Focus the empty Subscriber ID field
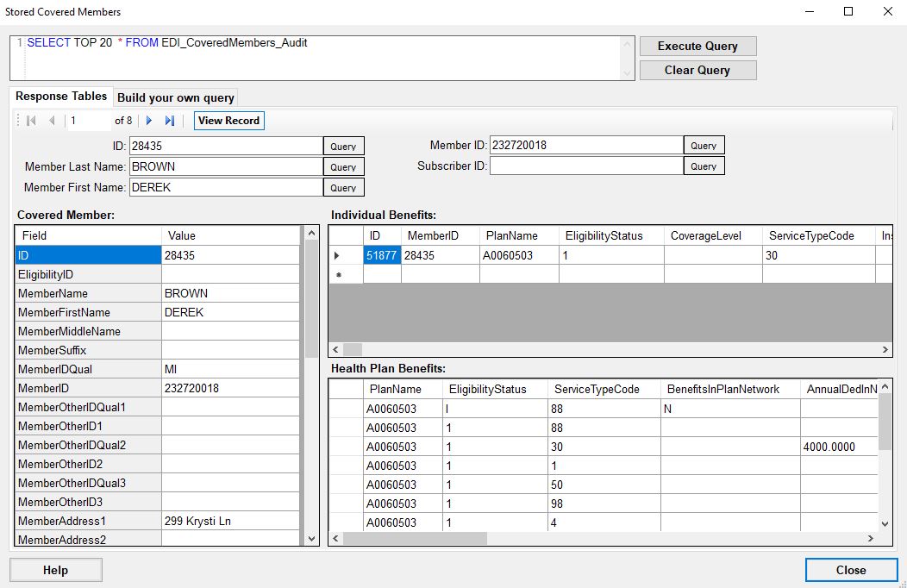Screen dimensions: 907x588 pos(586,166)
